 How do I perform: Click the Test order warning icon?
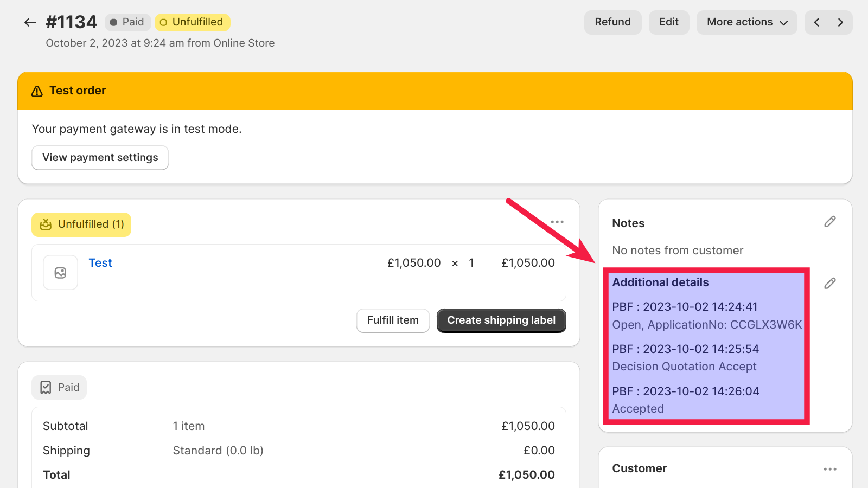(x=37, y=91)
